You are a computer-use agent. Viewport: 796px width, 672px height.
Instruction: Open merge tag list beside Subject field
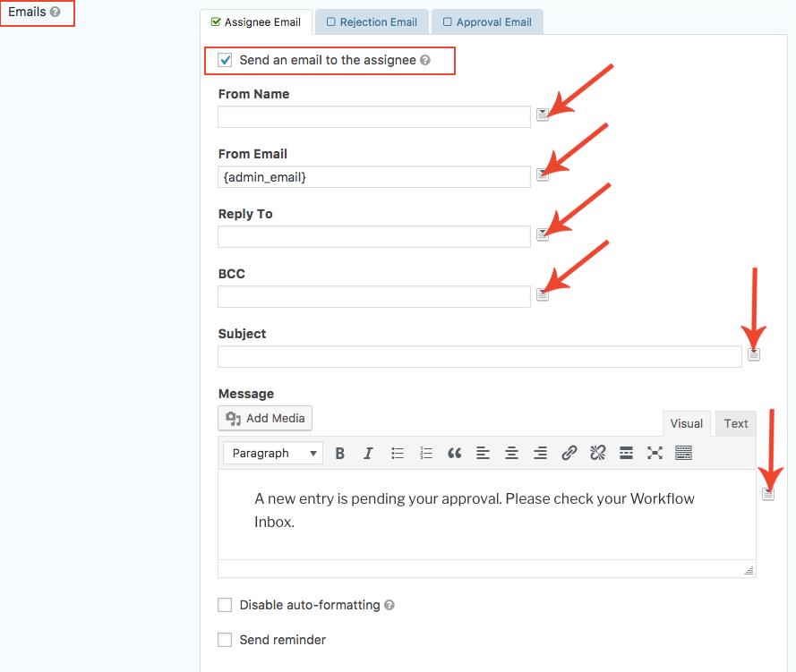(754, 354)
